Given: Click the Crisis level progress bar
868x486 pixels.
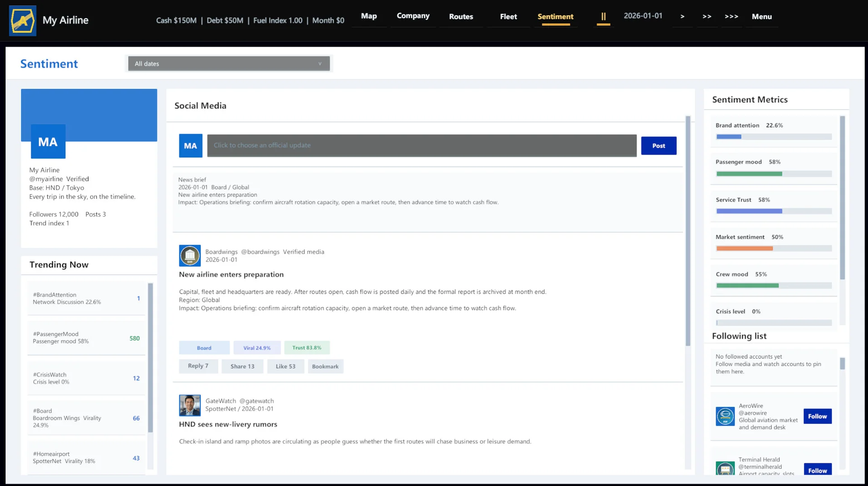Looking at the screenshot, I should 774,322.
